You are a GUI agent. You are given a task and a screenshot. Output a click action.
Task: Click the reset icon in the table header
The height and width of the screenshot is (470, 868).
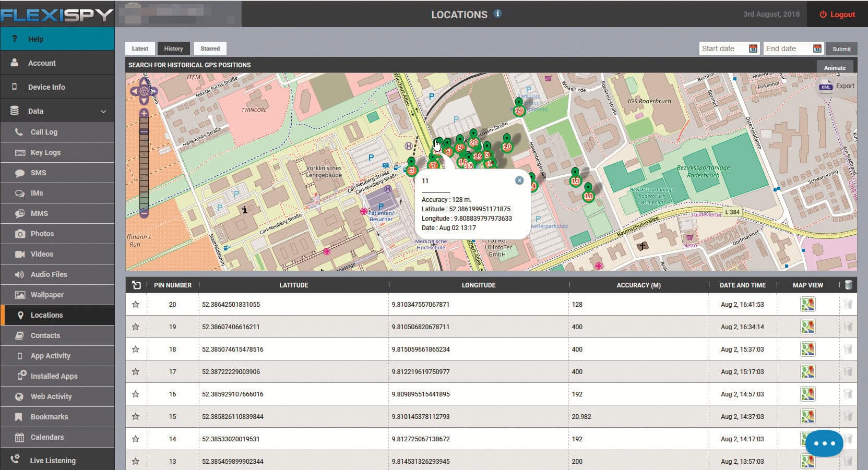(x=136, y=285)
